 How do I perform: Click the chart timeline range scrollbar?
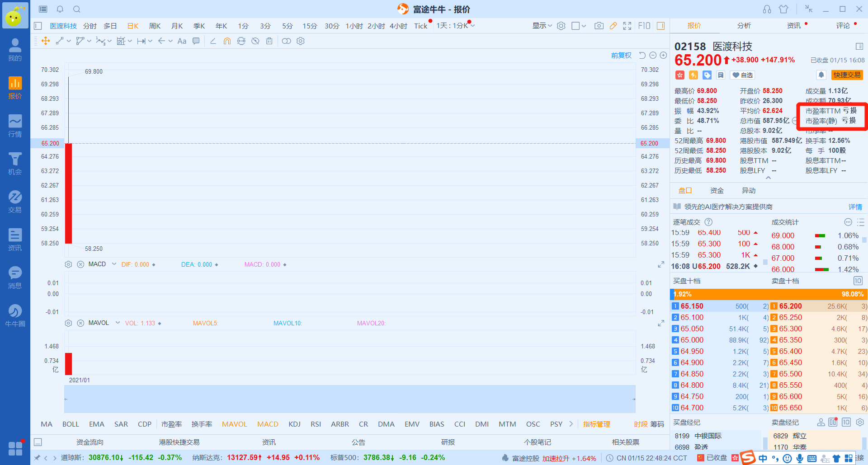pos(350,399)
